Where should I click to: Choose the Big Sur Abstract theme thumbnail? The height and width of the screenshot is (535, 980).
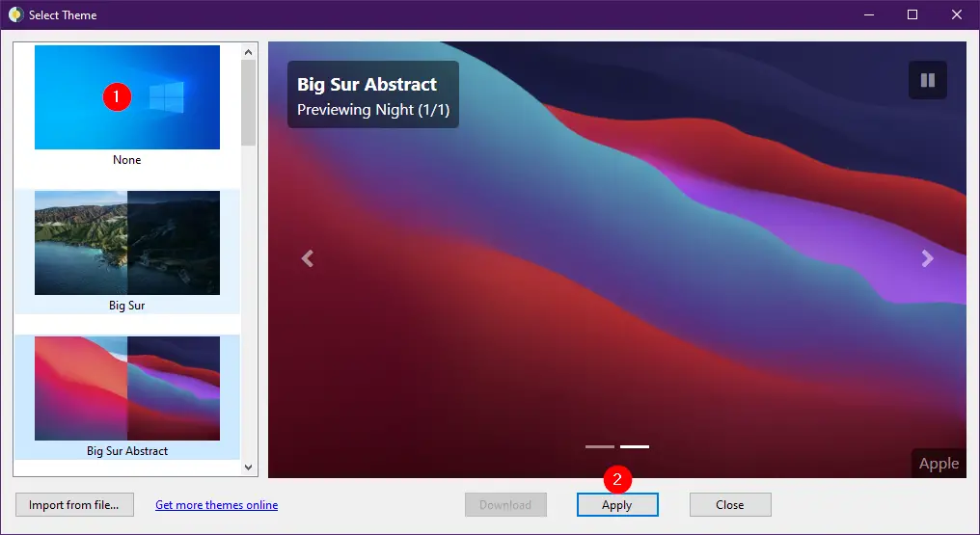127,388
